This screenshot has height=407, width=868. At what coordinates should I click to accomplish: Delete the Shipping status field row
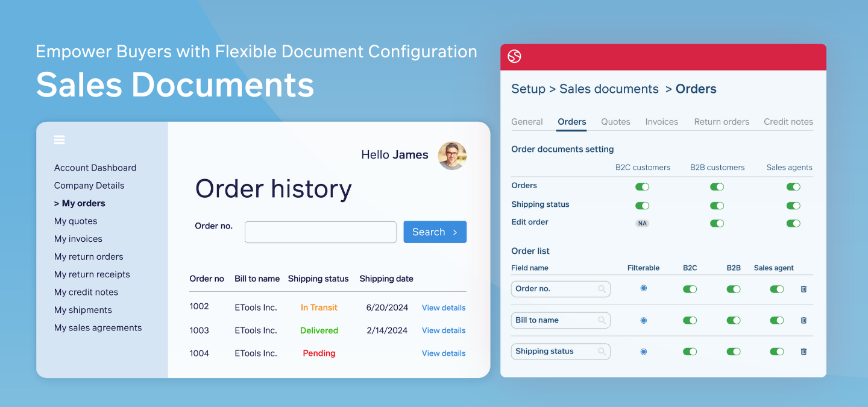(x=804, y=351)
